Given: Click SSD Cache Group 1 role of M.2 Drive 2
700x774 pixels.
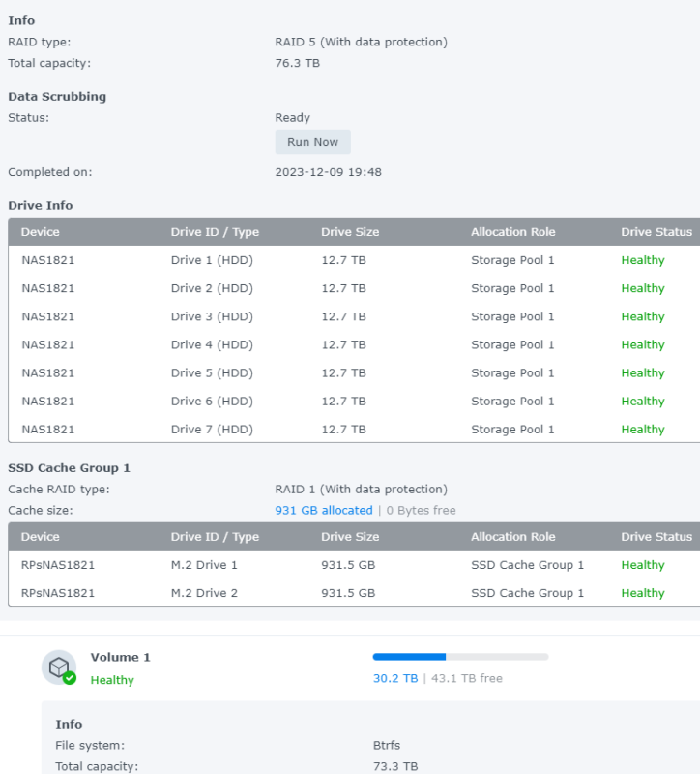Looking at the screenshot, I should click(527, 593).
